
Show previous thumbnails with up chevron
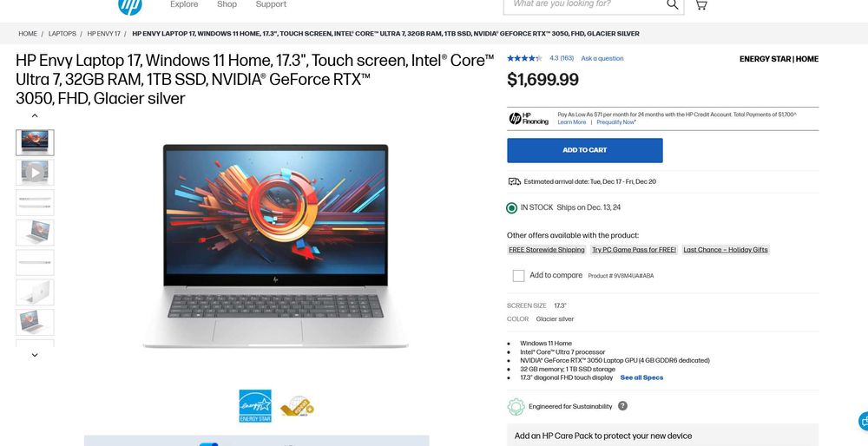click(x=35, y=115)
